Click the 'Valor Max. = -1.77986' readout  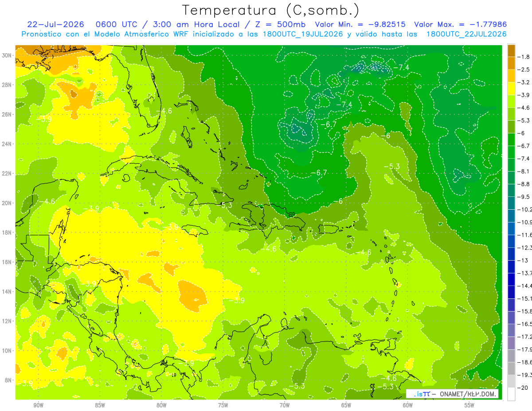(460, 24)
